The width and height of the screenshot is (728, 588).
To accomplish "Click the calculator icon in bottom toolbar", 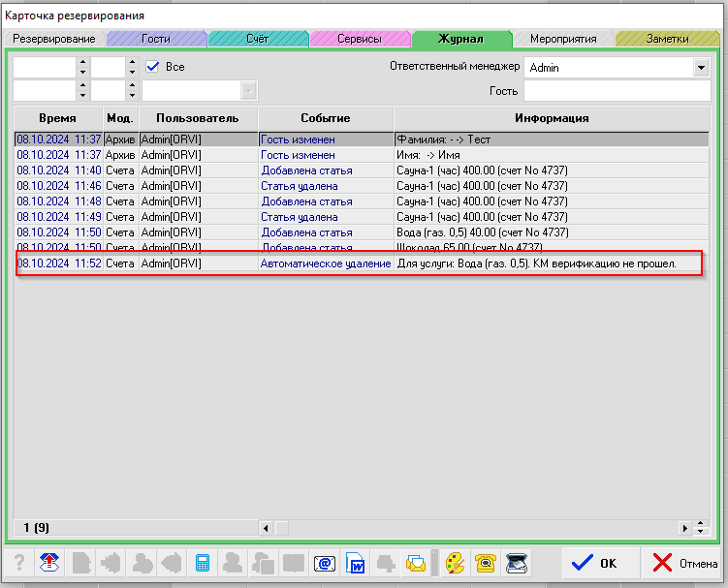I will (x=203, y=563).
